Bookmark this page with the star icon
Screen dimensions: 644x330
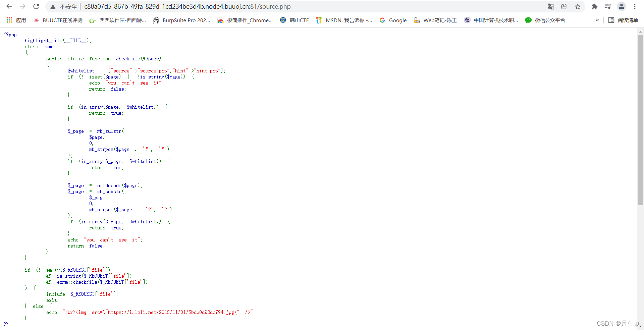[x=578, y=6]
